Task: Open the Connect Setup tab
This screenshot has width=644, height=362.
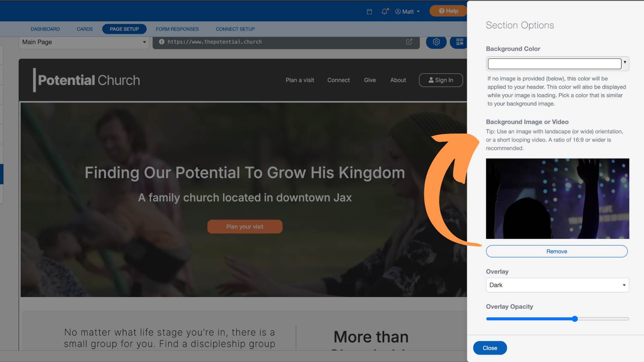Action: 235,29
